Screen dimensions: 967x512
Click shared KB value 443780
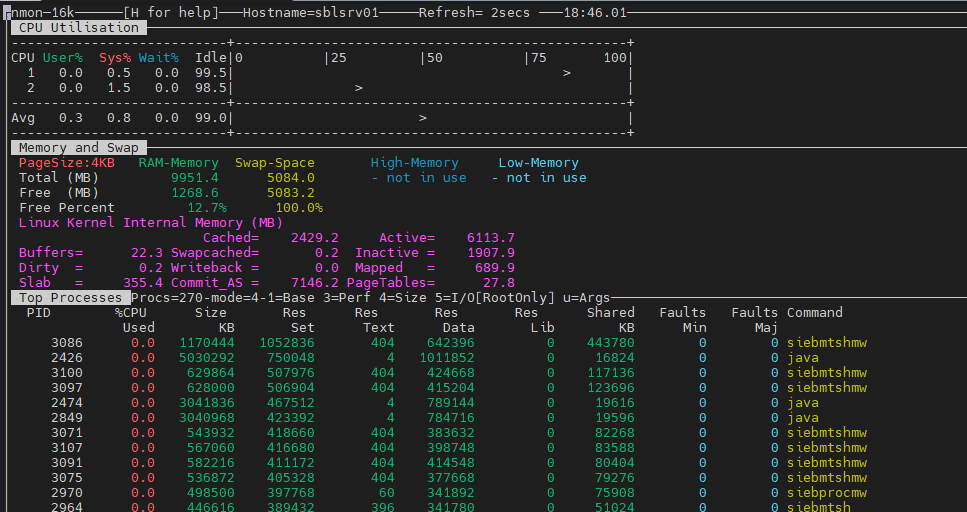point(611,343)
